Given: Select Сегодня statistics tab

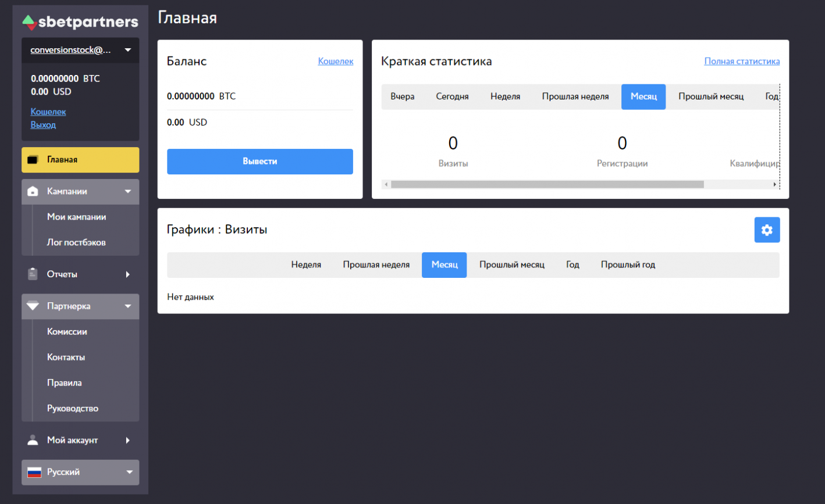Looking at the screenshot, I should coord(452,96).
